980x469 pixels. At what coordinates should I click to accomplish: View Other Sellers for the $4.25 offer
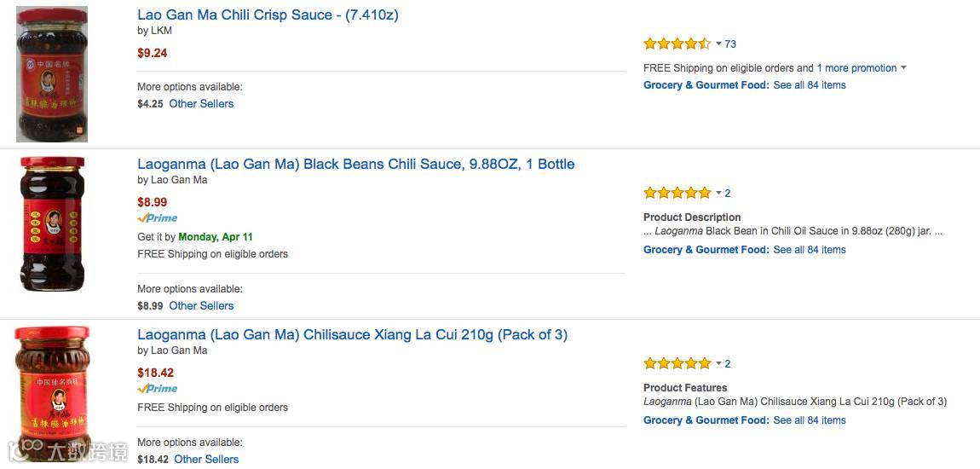point(201,104)
